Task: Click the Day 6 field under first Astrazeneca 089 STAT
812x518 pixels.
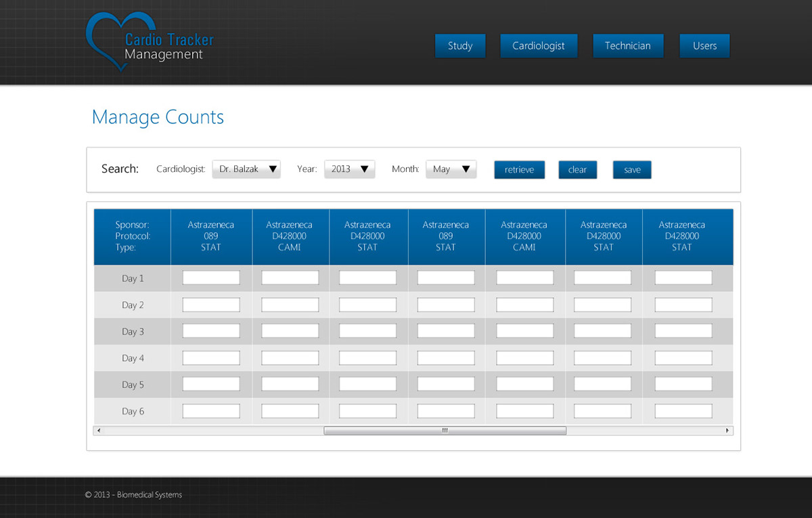Action: coord(211,411)
